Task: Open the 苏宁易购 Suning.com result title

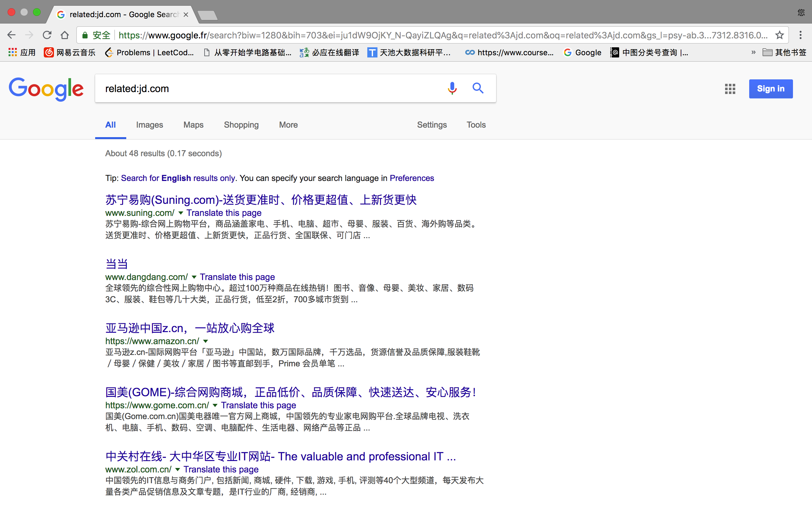Action: (261, 200)
